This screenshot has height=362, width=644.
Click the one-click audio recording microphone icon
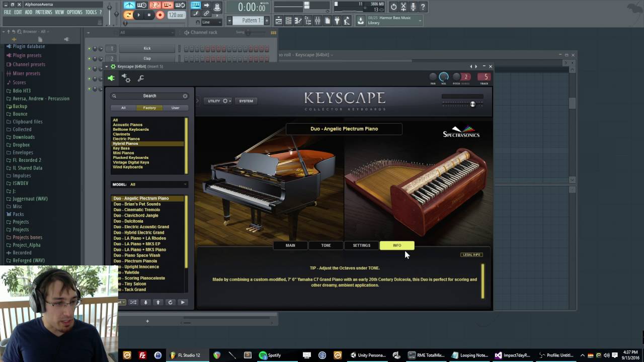(413, 7)
